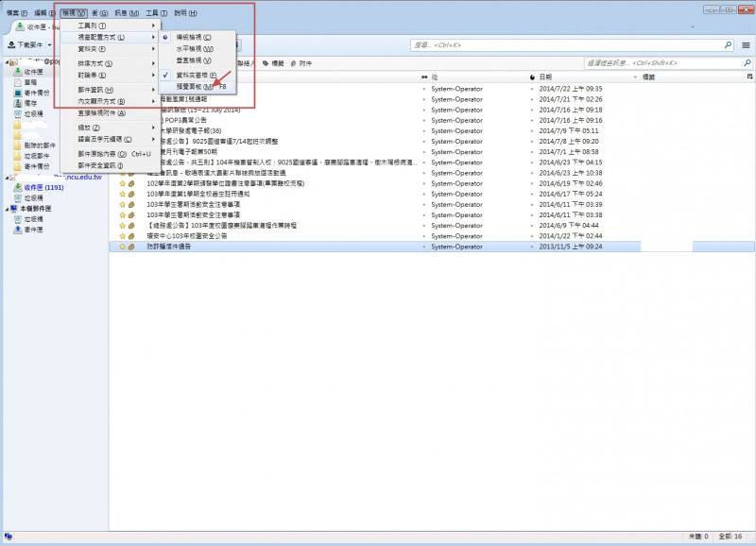Image resolution: width=756 pixels, height=546 pixels.
Task: Click the 下載郵件 get mail toolbar icon
Action: point(10,44)
